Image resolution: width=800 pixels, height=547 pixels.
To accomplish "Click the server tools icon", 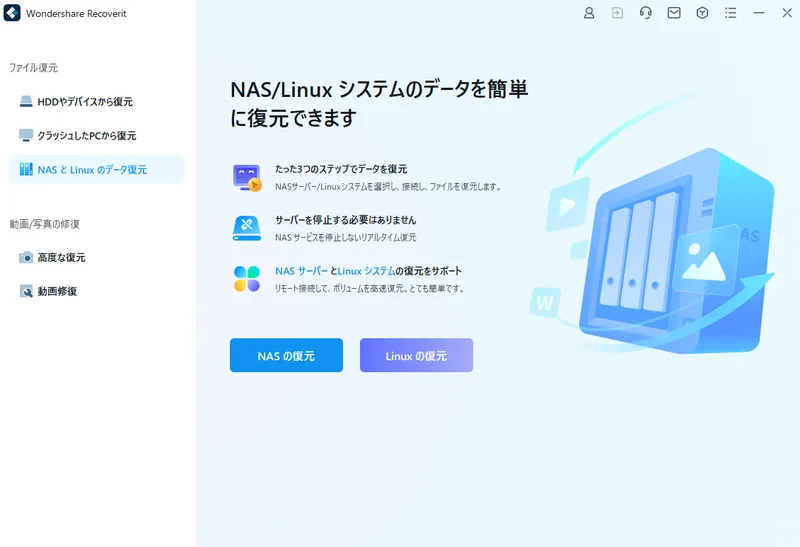I will pyautogui.click(x=247, y=228).
